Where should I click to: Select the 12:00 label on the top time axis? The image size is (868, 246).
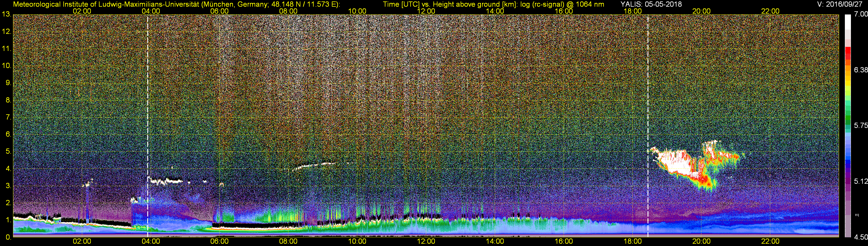(426, 11)
